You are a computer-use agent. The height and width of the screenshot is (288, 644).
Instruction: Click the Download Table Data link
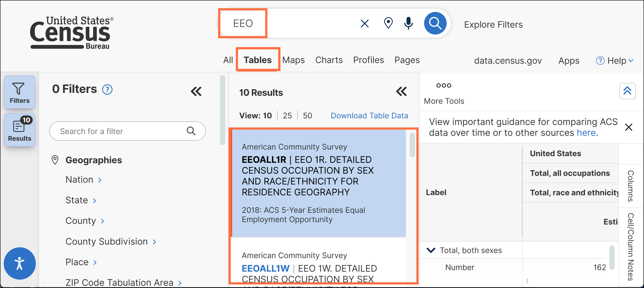369,116
